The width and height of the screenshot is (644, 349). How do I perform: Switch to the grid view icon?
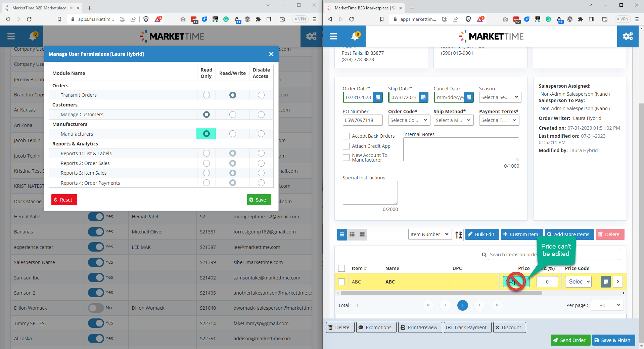pos(362,234)
